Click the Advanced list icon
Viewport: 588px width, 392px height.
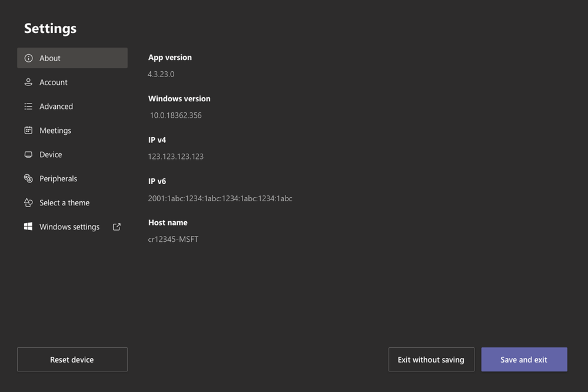(x=28, y=107)
